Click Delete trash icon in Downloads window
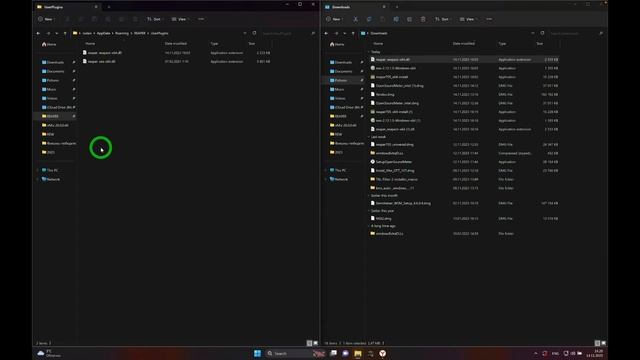The width and height of the screenshot is (640, 360). pyautogui.click(x=423, y=19)
